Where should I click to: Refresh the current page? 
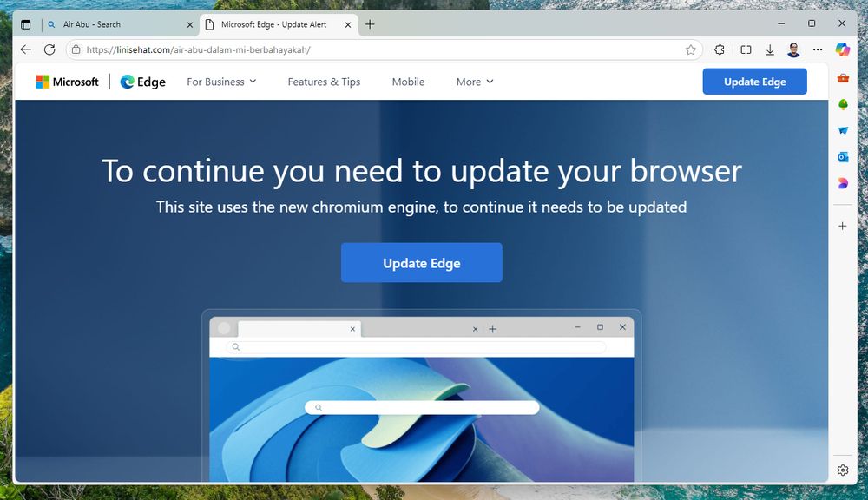(49, 49)
